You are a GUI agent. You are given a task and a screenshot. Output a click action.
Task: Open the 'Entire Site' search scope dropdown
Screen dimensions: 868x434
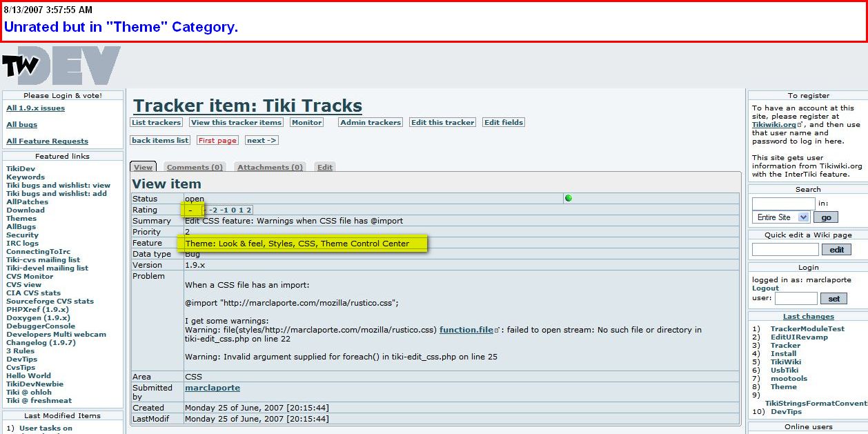pos(781,217)
